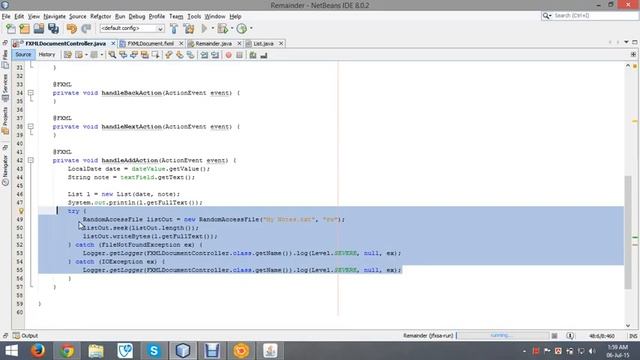Viewport: 640px width, 360px height.
Task: Click the Comment icon in editor toolbar
Action: [253, 55]
